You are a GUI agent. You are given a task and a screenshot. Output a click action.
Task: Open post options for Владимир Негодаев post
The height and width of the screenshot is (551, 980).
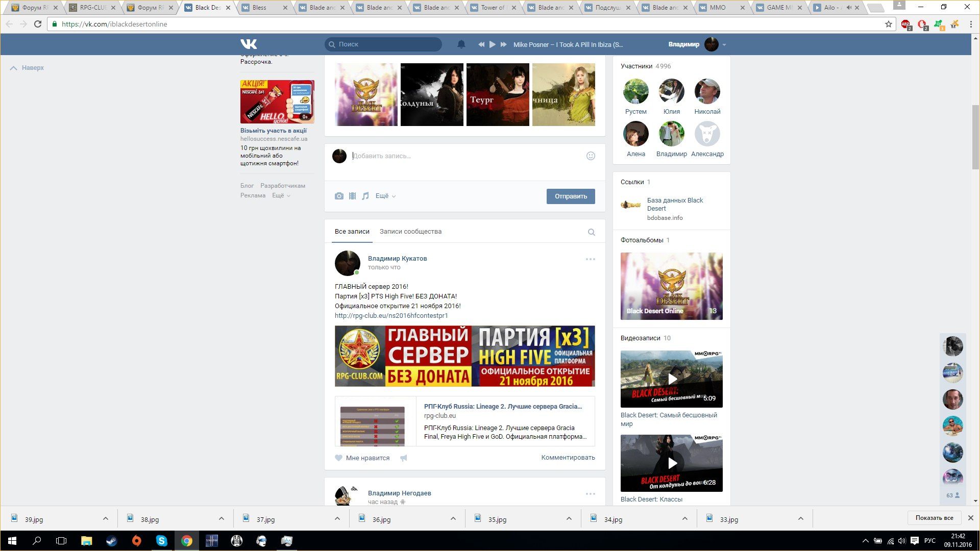(x=591, y=494)
